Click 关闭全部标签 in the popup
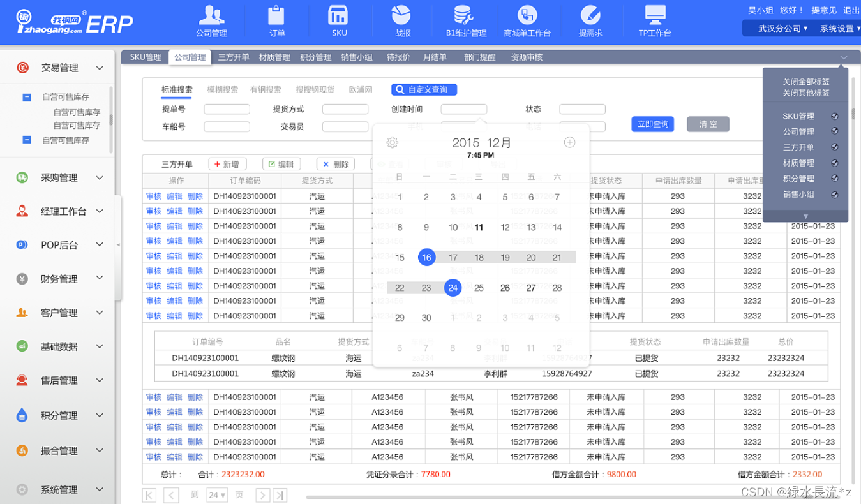The width and height of the screenshot is (861, 504). (806, 82)
